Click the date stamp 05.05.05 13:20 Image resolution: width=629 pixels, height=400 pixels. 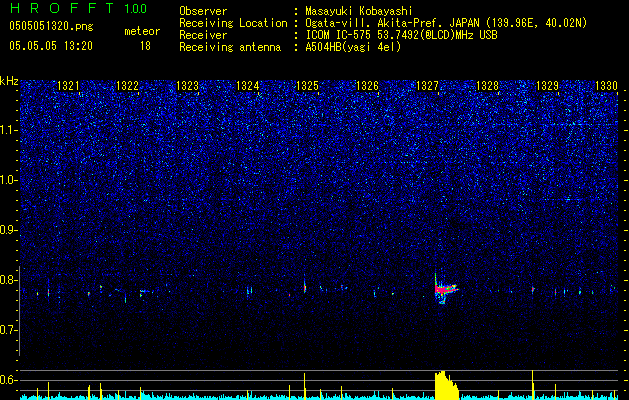click(51, 46)
